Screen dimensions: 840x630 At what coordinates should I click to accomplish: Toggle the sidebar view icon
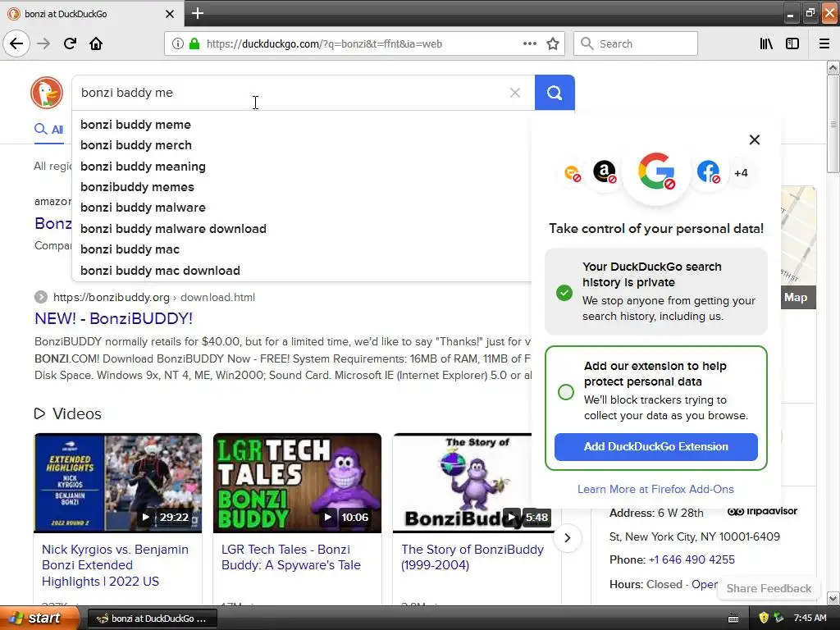pos(792,43)
